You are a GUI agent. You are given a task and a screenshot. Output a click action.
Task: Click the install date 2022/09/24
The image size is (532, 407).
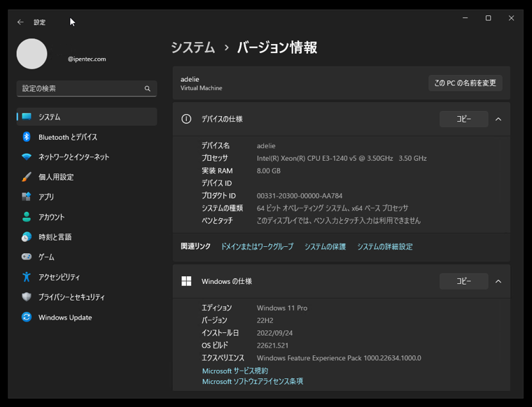(x=274, y=333)
